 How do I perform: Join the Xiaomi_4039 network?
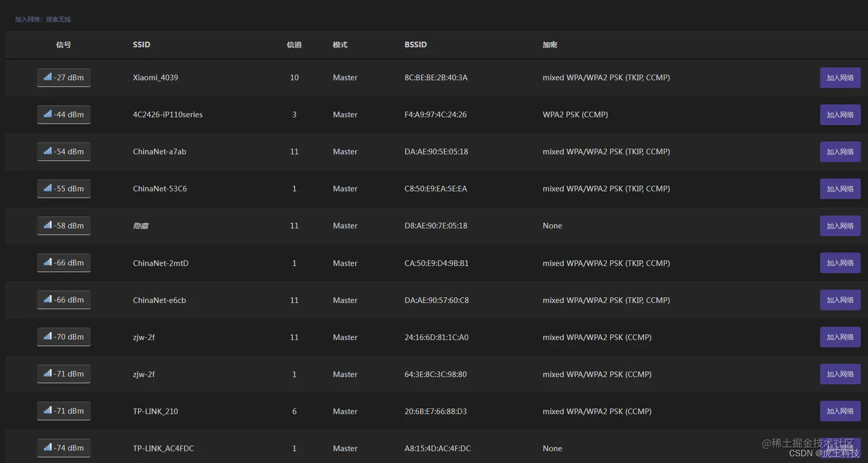pyautogui.click(x=840, y=77)
